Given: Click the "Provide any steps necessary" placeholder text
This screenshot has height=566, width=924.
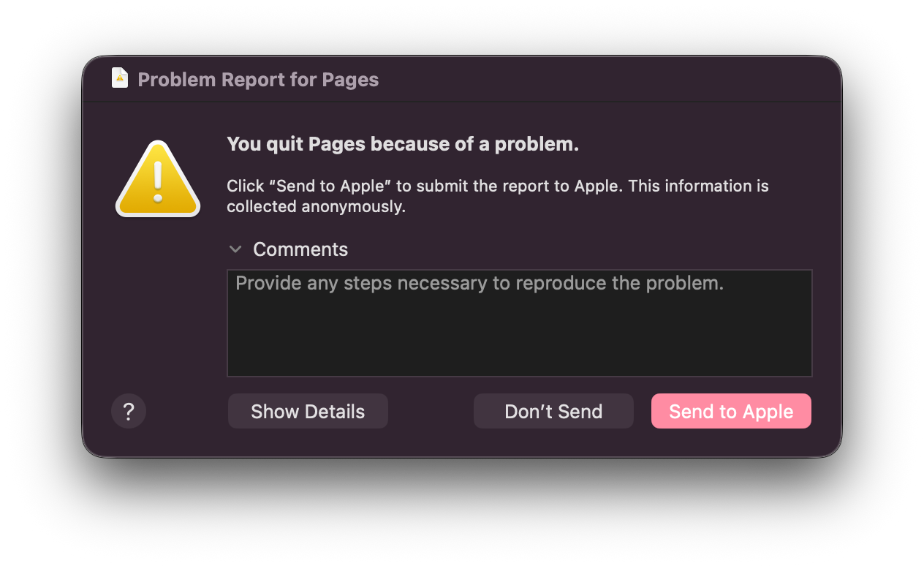Looking at the screenshot, I should (480, 283).
